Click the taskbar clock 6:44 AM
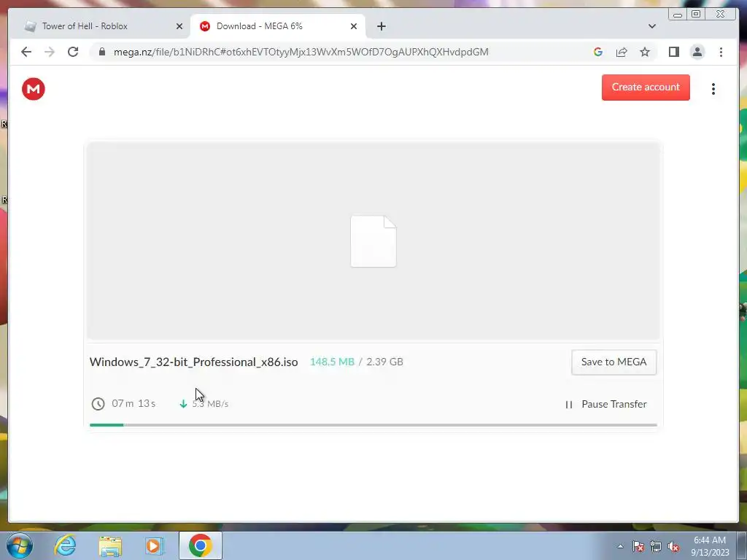The width and height of the screenshot is (747, 560). pyautogui.click(x=710, y=540)
